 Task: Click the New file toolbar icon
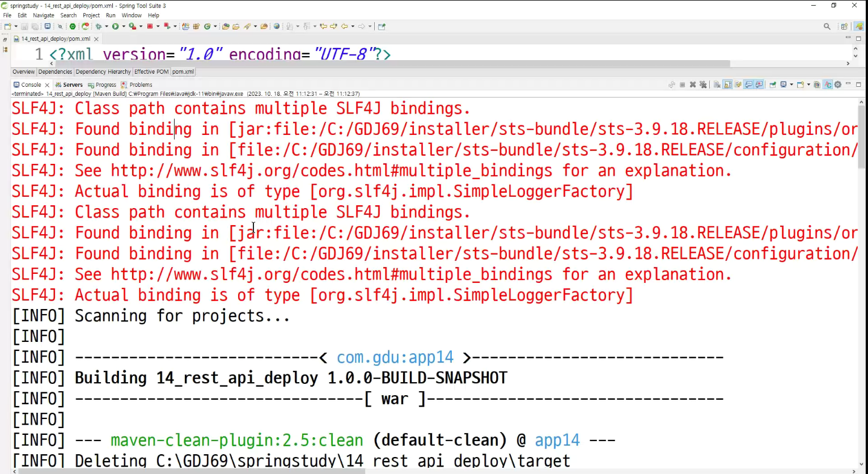8,26
